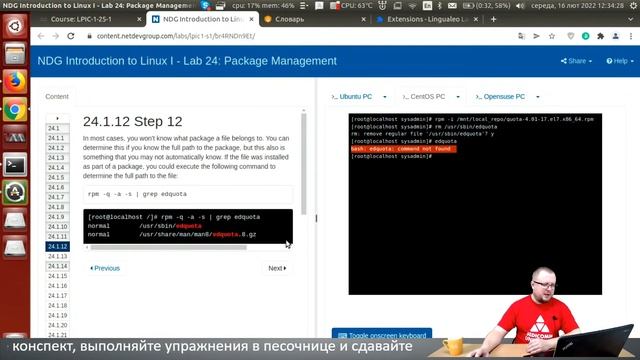Open Ubuntu dash home icon
This screenshot has width=640, height=360.
[15, 27]
